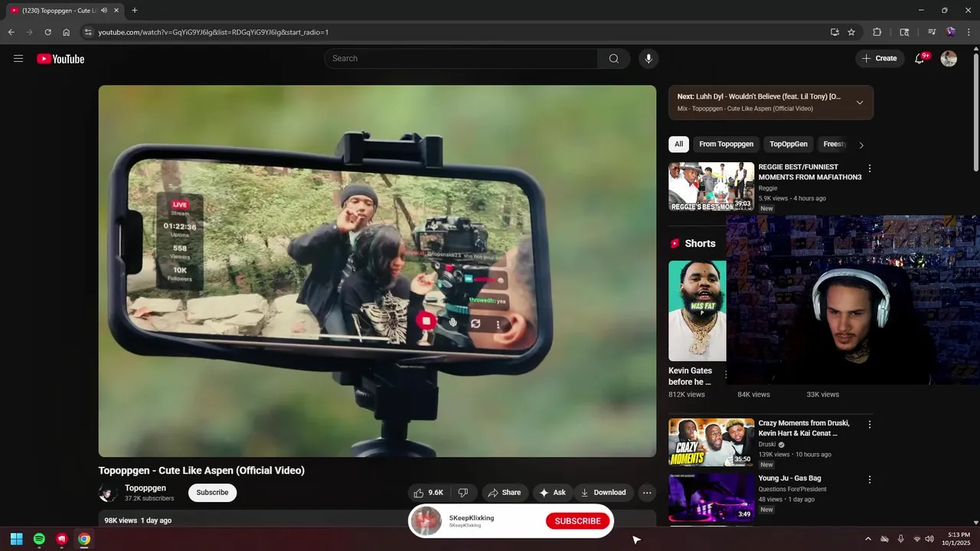
Task: Open Spotify from the taskbar
Action: pyautogui.click(x=39, y=540)
